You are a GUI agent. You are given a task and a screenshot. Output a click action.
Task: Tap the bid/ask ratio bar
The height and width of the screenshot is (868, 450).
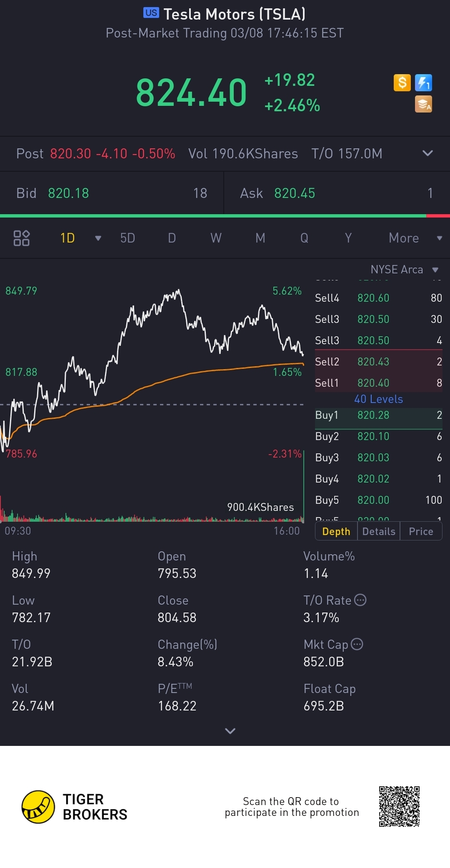[x=225, y=216]
